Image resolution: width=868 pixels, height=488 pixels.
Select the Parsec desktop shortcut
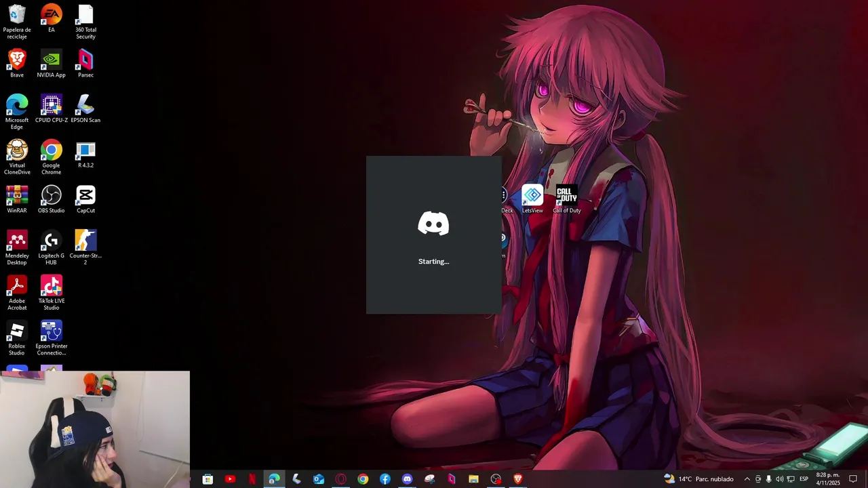85,63
